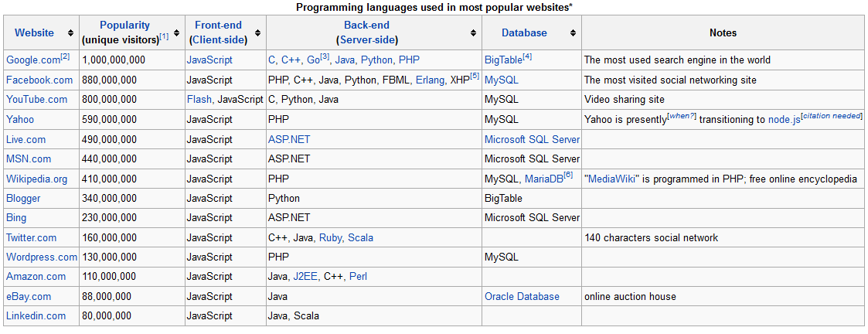
Task: Open MySQL link in Facebook.com row
Action: pyautogui.click(x=502, y=80)
